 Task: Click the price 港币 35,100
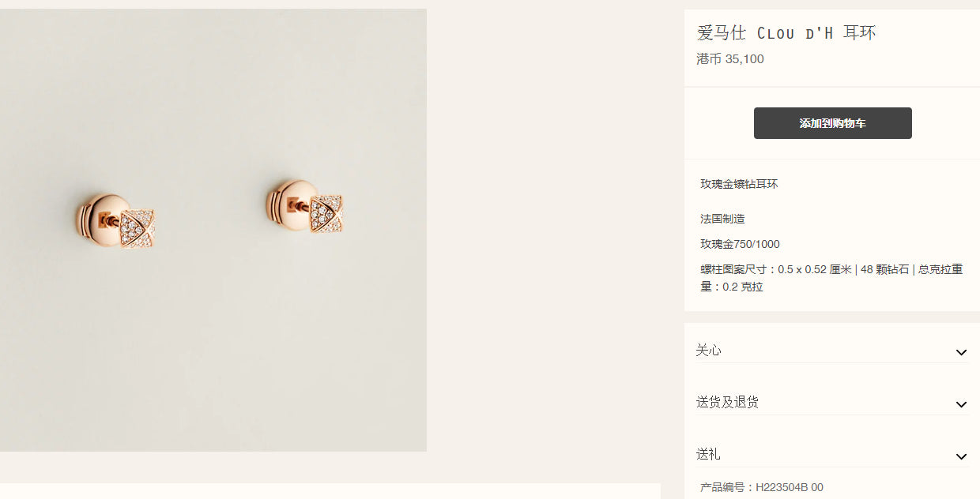(730, 58)
